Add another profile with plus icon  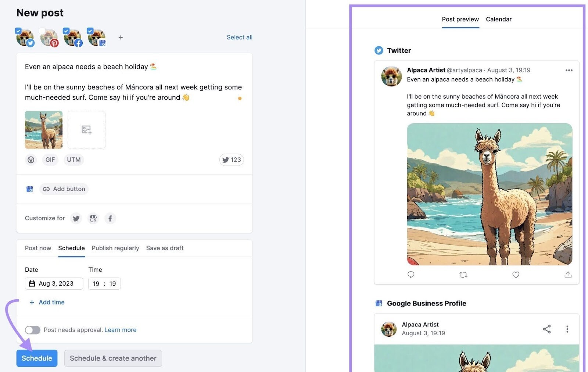(121, 37)
